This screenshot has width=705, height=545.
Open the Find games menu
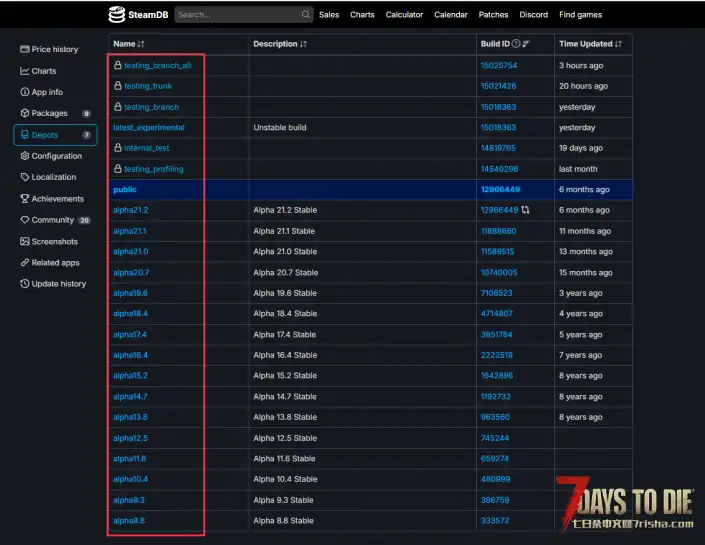(x=580, y=14)
